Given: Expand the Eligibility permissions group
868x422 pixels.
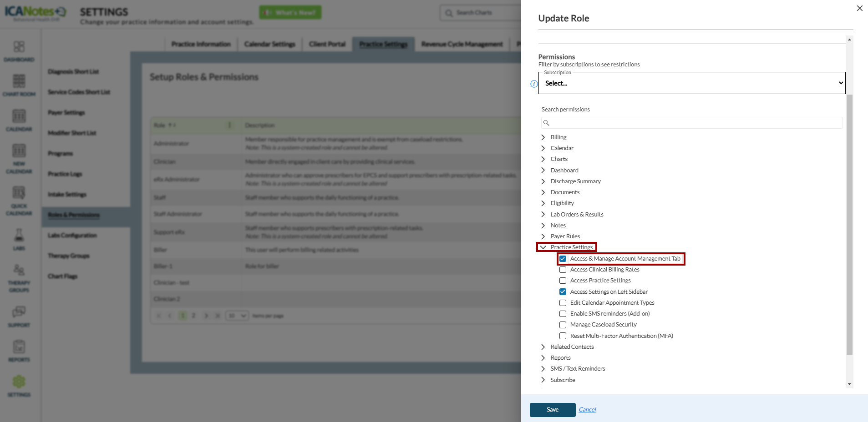Looking at the screenshot, I should (543, 203).
